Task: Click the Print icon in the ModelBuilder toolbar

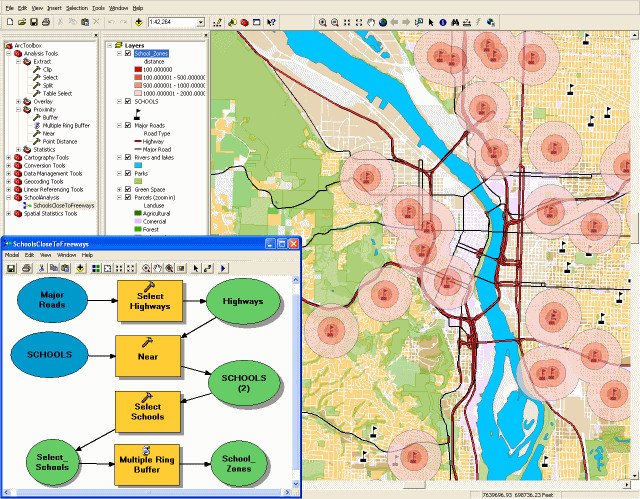Action: pyautogui.click(x=24, y=268)
